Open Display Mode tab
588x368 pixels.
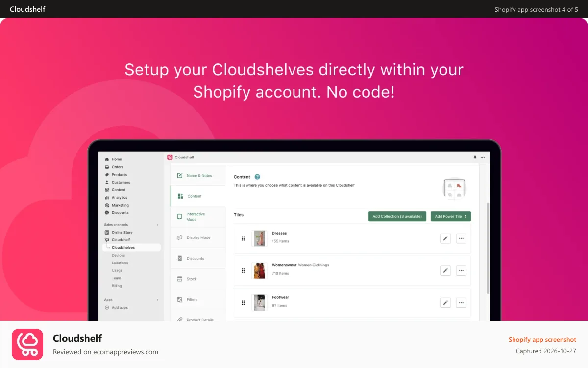tap(198, 237)
